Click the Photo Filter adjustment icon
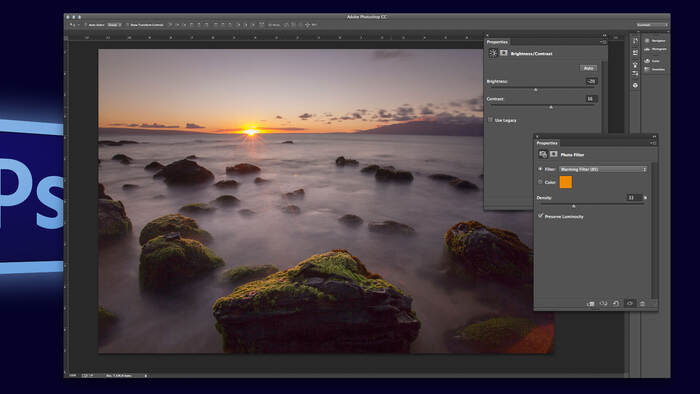The width and height of the screenshot is (700, 394). tap(543, 154)
